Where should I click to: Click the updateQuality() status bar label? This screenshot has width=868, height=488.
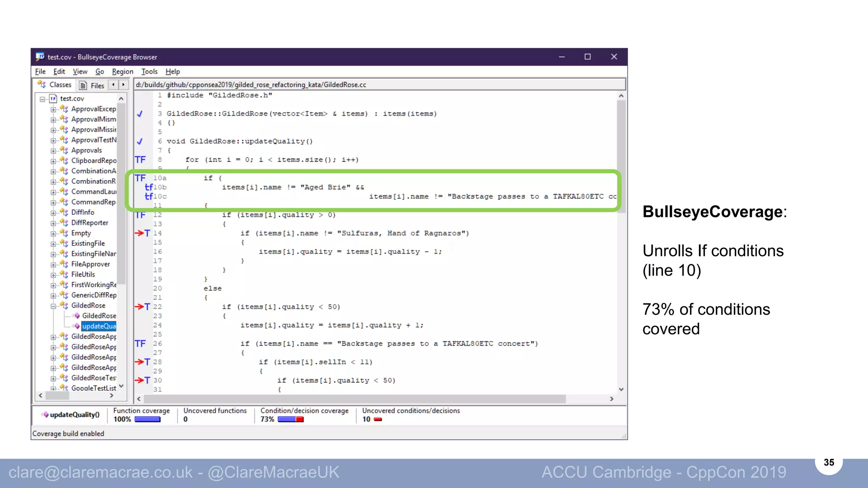pos(75,415)
